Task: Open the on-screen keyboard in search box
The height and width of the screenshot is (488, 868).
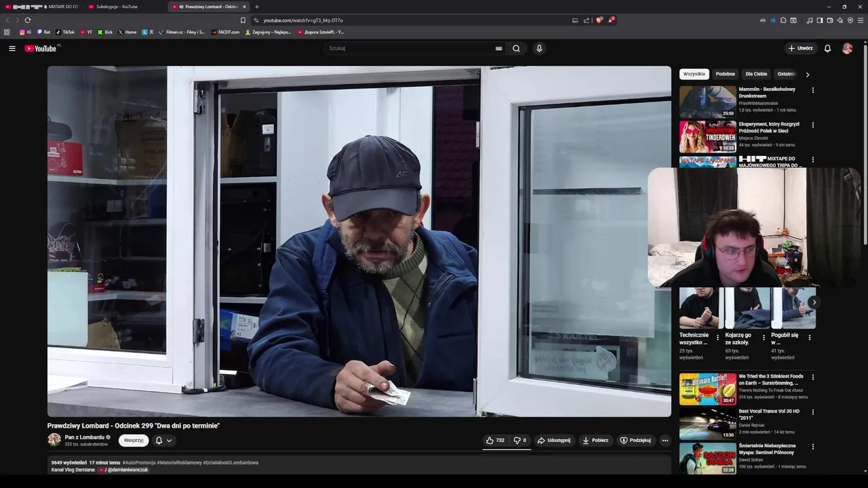Action: coord(498,48)
